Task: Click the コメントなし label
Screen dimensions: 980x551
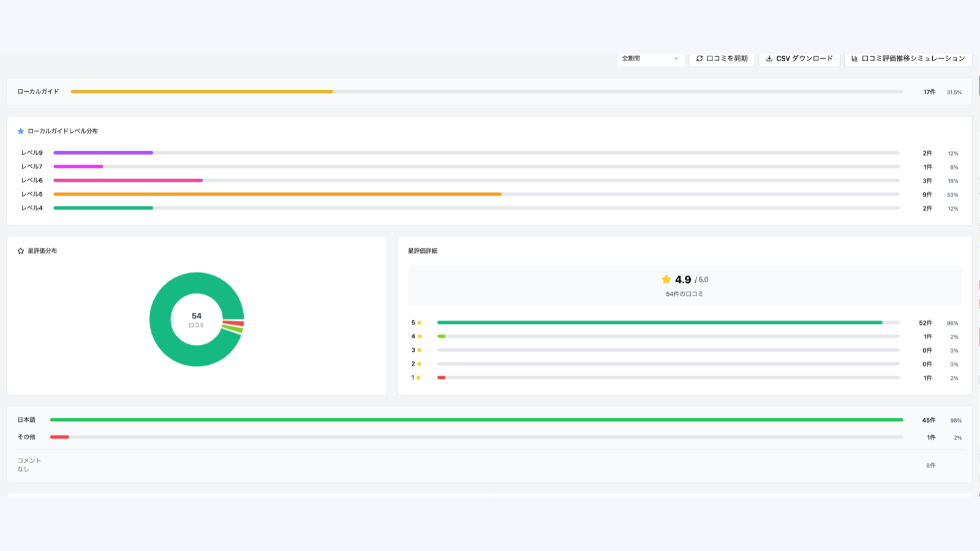Action: point(29,465)
